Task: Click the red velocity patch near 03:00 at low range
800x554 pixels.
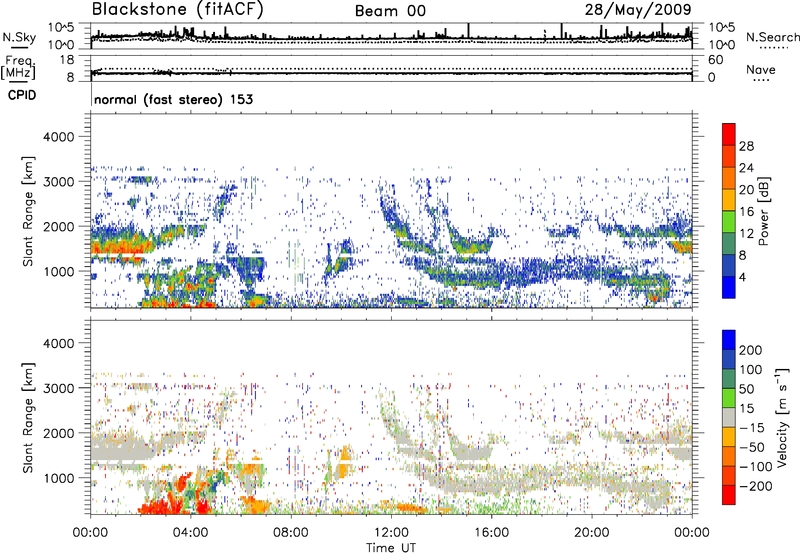Action: click(162, 505)
